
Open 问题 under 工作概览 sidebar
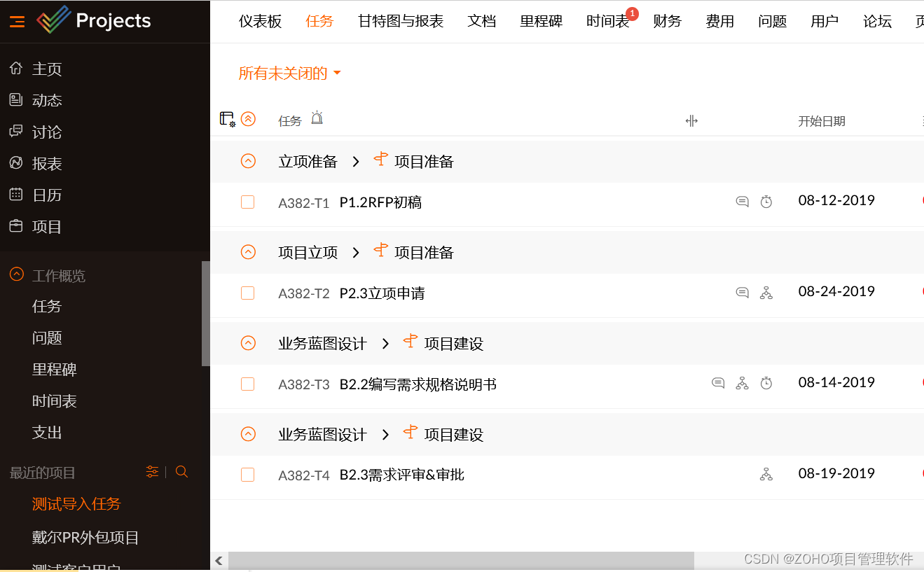click(x=47, y=337)
